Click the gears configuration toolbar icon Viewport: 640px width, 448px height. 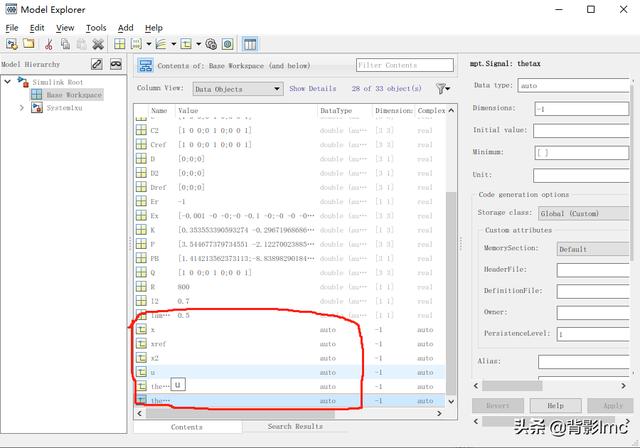pyautogui.click(x=211, y=44)
